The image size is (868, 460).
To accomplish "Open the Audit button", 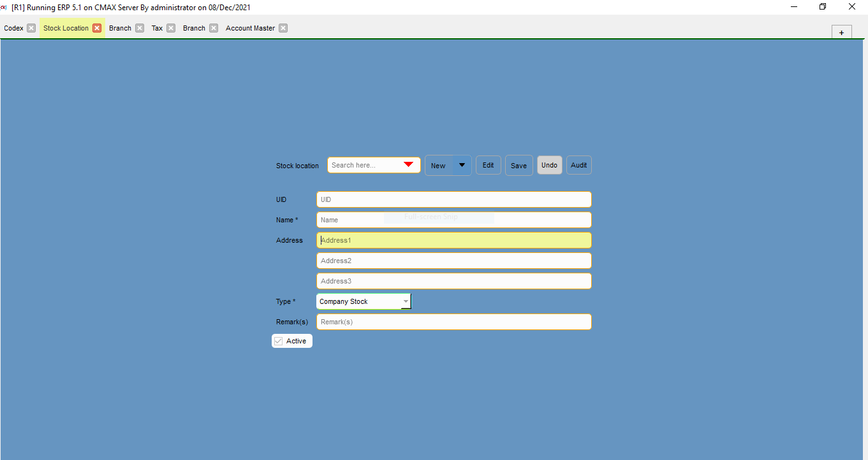I will (x=578, y=165).
